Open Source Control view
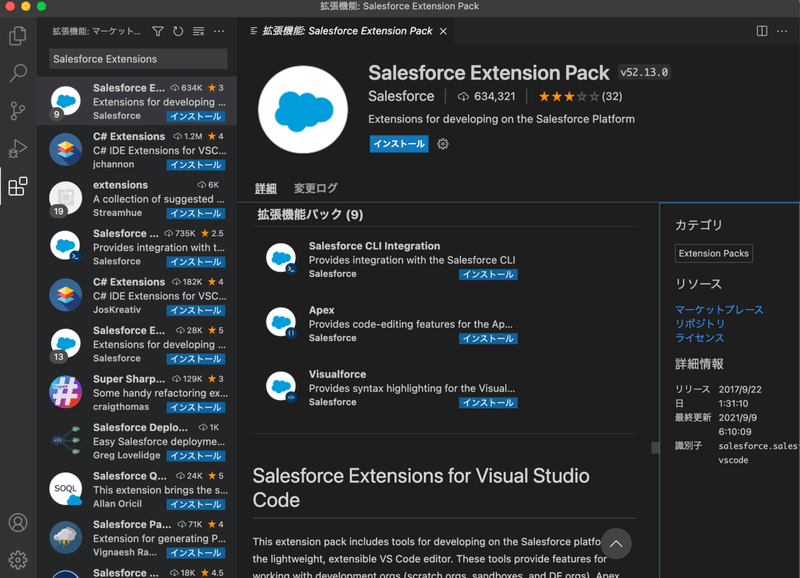Screen dimensions: 800x578 tap(18, 111)
